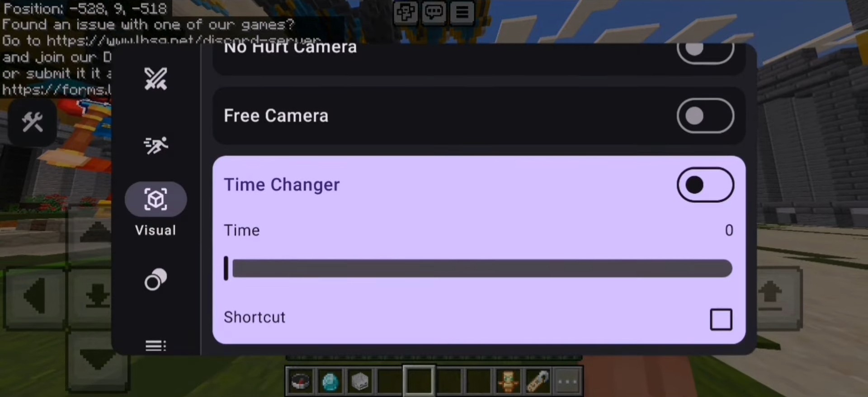The image size is (868, 397).
Task: Open the list lines category at sidebar bottom
Action: [x=156, y=346]
